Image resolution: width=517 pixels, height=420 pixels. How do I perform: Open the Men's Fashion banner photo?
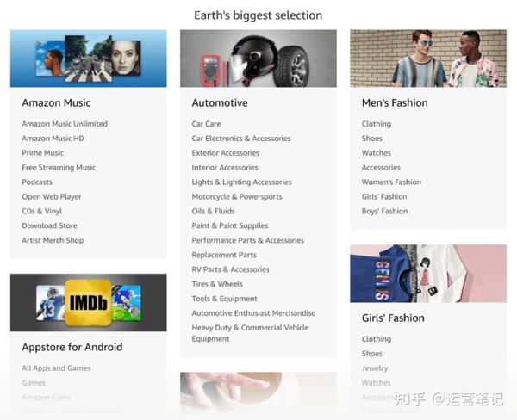pyautogui.click(x=428, y=59)
